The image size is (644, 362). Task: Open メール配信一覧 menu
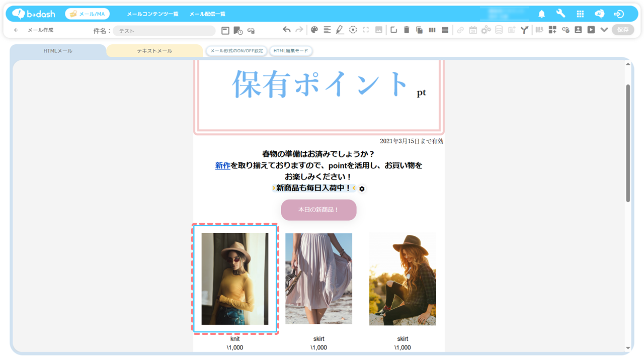[207, 14]
